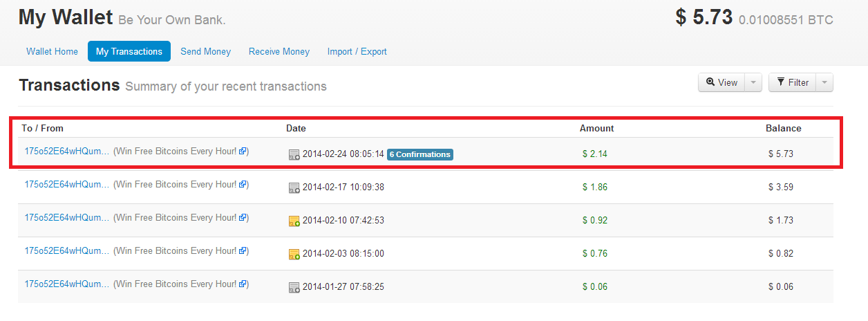Go to the Send Money tab
Image resolution: width=868 pixels, height=321 pixels.
pyautogui.click(x=205, y=51)
